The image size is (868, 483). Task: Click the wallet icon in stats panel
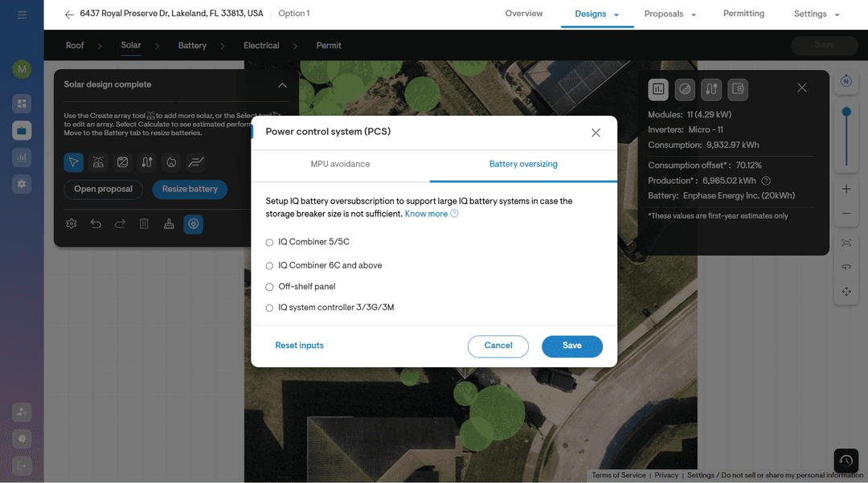[738, 89]
